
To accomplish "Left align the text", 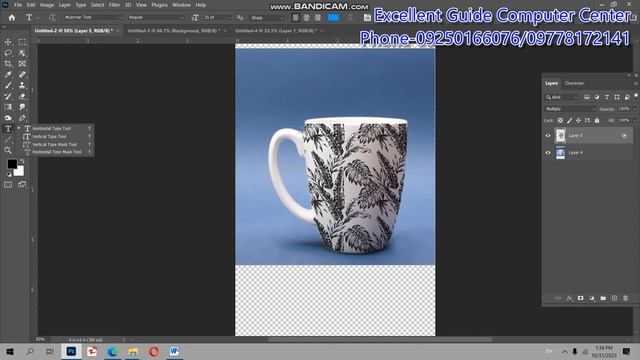I will coord(296,18).
